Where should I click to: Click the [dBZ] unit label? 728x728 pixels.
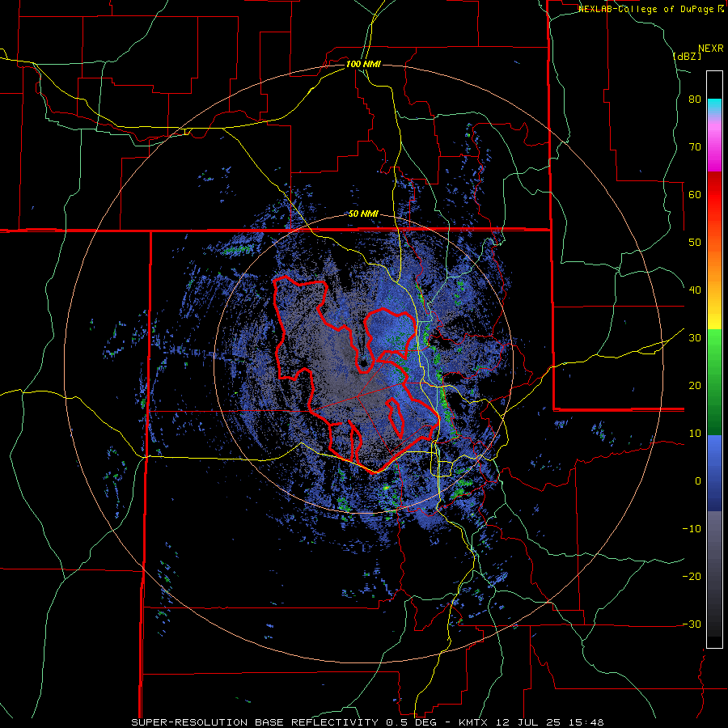pyautogui.click(x=687, y=57)
